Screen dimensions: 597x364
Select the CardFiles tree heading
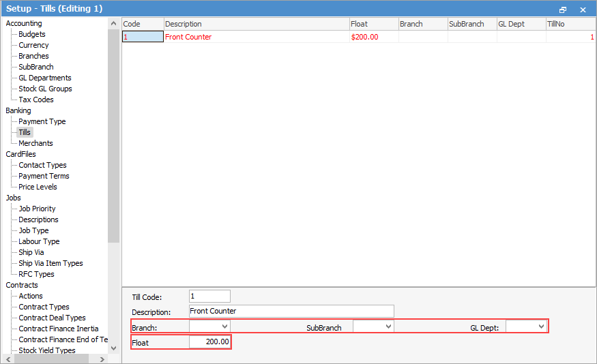point(20,155)
